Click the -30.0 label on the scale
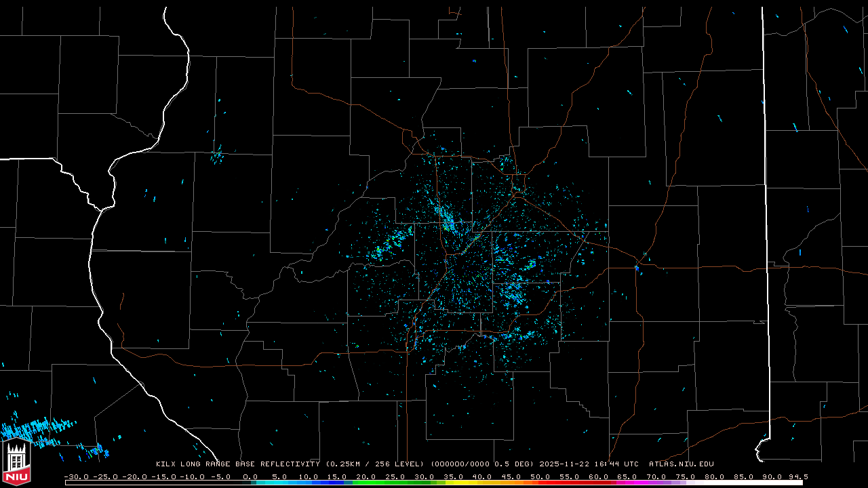This screenshot has height=488, width=868. pos(75,476)
